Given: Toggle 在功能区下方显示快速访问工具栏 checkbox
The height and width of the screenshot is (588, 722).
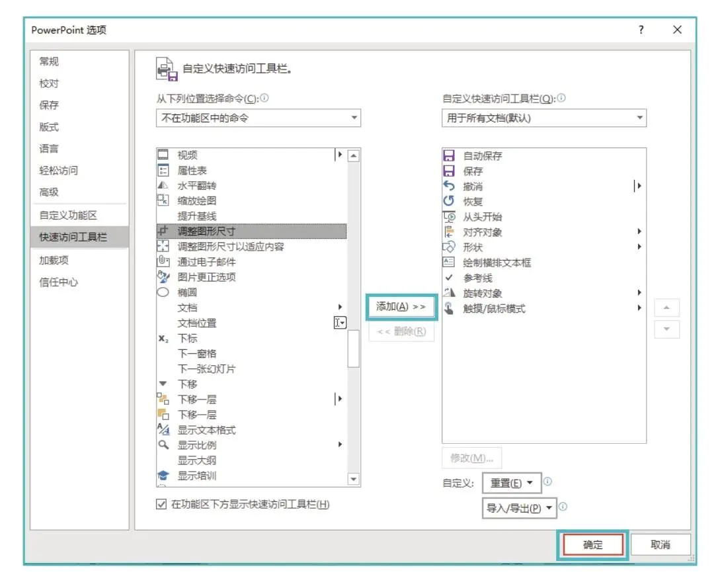Looking at the screenshot, I should (x=161, y=504).
